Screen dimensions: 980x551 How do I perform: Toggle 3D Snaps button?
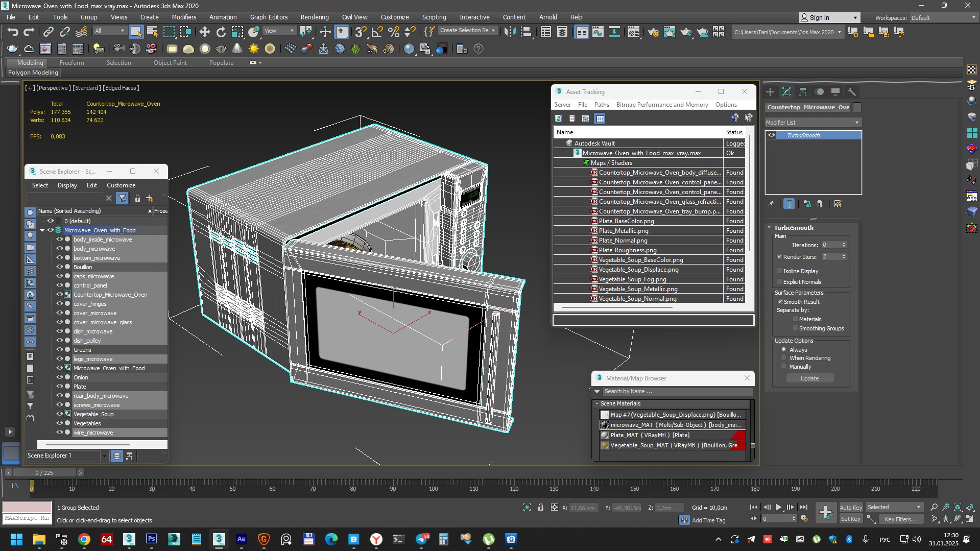361,32
